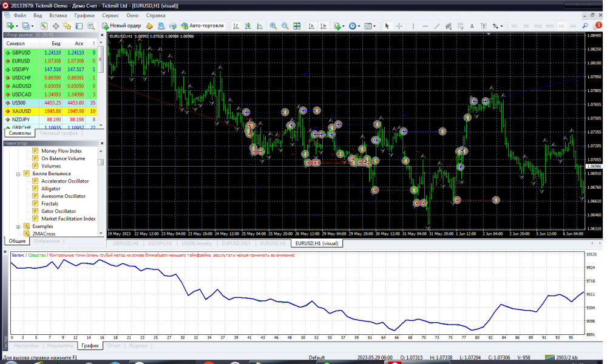Select XAUUSD row in Market Watch

pos(21,112)
